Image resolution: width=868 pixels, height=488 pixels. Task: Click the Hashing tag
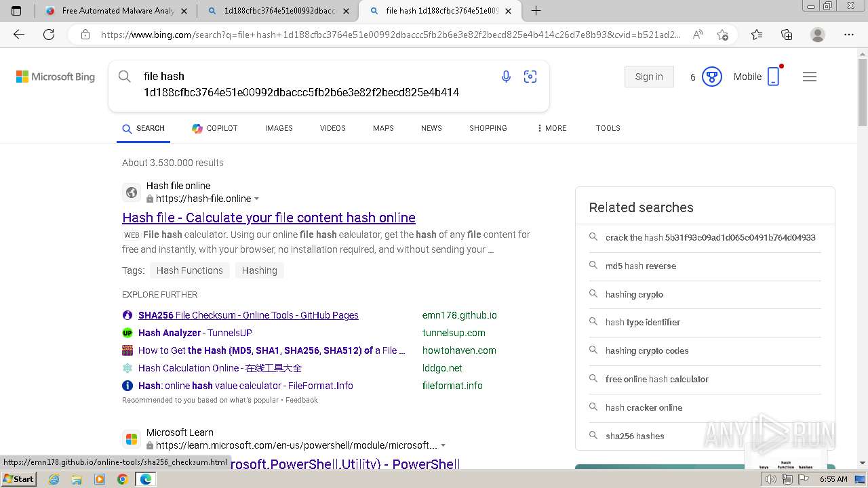[260, 270]
